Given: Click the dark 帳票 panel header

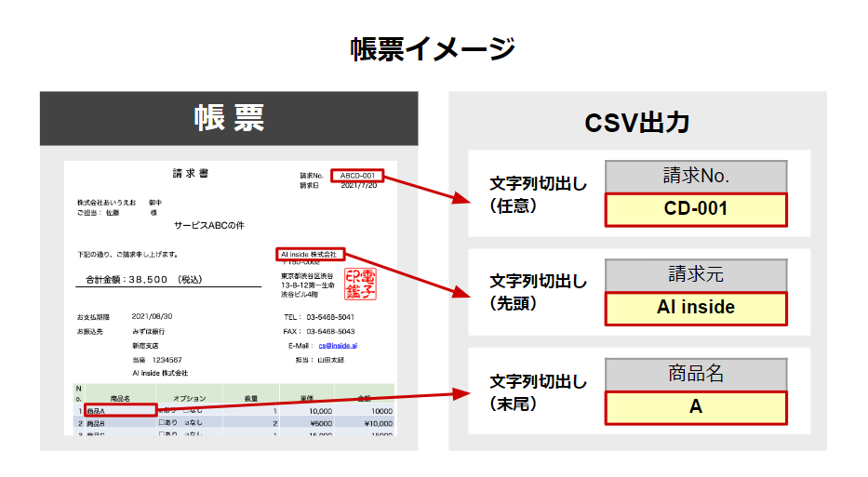Looking at the screenshot, I should 229,118.
